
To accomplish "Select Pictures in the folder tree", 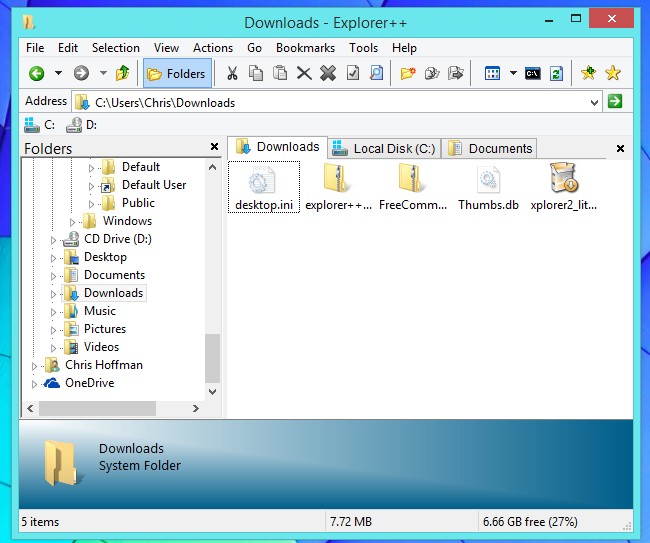I will 105,329.
